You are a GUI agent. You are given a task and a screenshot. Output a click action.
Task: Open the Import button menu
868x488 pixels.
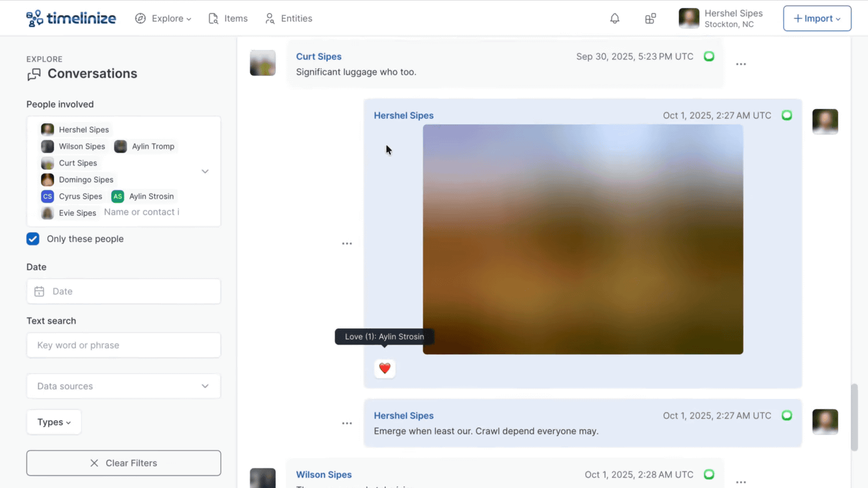tap(817, 19)
